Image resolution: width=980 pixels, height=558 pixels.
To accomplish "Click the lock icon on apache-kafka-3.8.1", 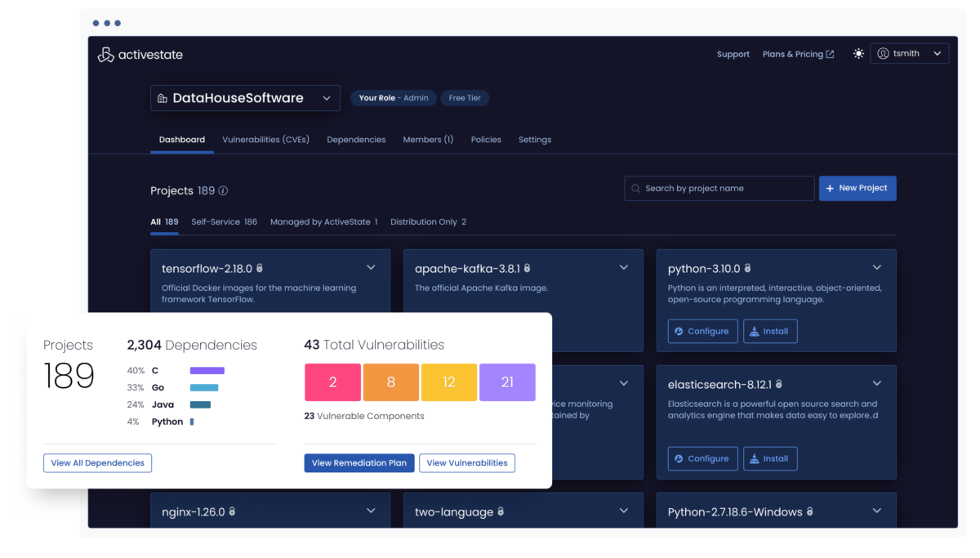I will [528, 267].
